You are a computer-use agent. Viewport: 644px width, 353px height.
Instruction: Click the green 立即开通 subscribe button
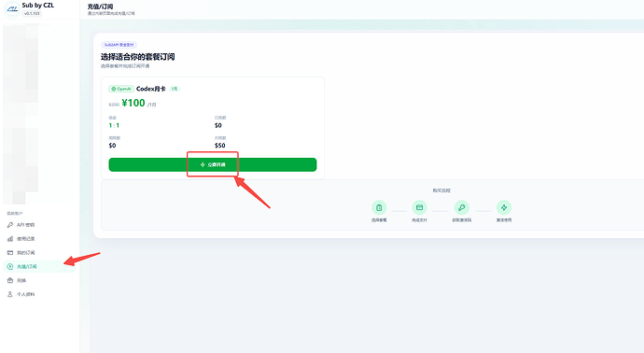pos(213,164)
